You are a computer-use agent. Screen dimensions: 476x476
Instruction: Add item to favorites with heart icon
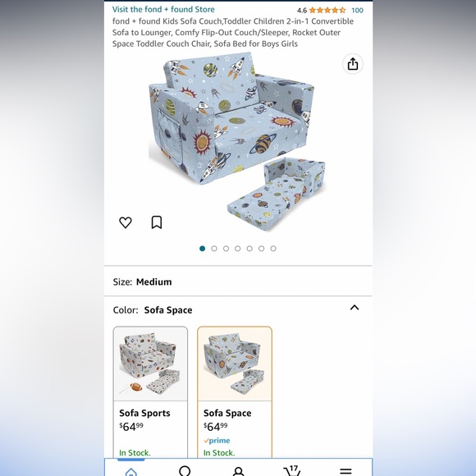126,222
